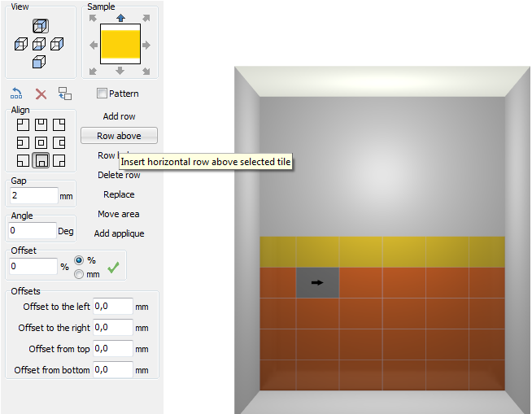Select the front center view cube icon
532x414 pixels.
(x=39, y=44)
